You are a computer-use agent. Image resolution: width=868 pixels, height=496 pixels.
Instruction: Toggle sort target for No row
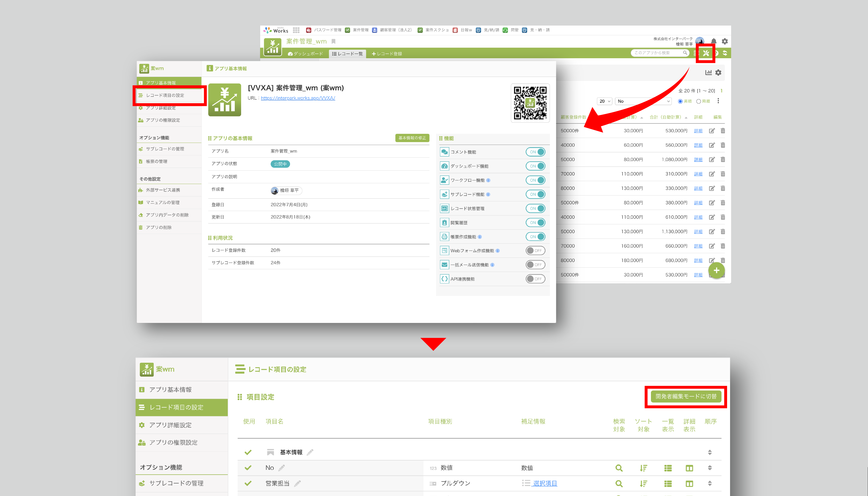coord(643,468)
